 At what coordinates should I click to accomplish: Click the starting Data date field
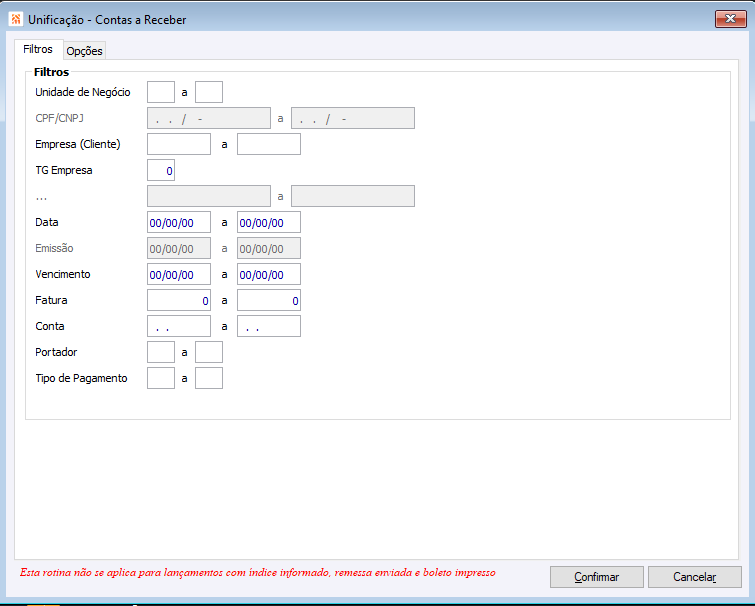click(x=179, y=222)
